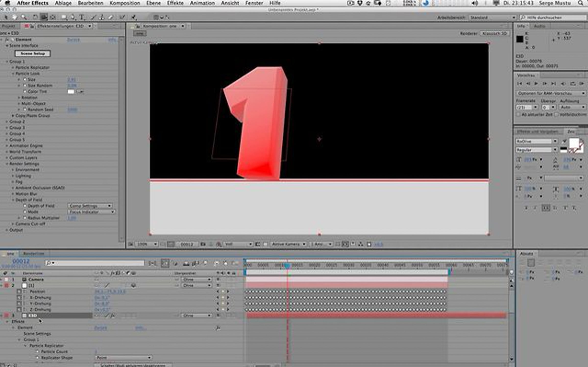Select the Zoom magnifier tool
The height and width of the screenshot is (367, 588).
point(24,17)
